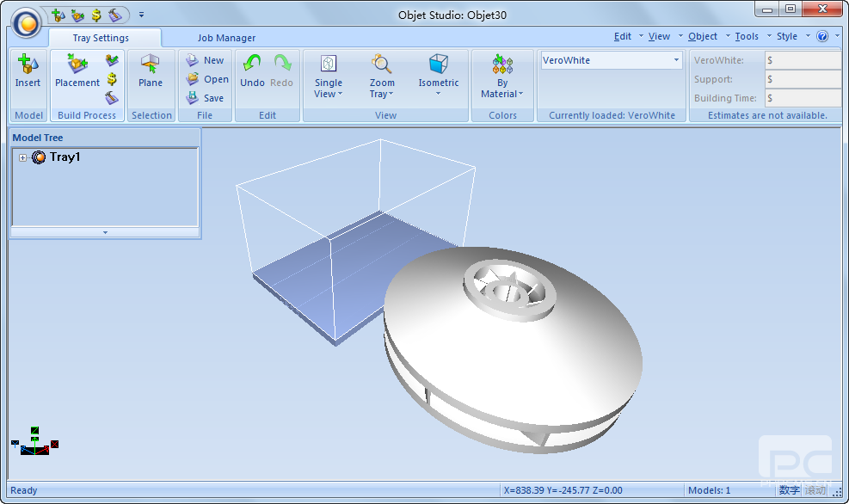Click the Validate checkmark icon in Build Process
The height and width of the screenshot is (504, 849).
(112, 60)
